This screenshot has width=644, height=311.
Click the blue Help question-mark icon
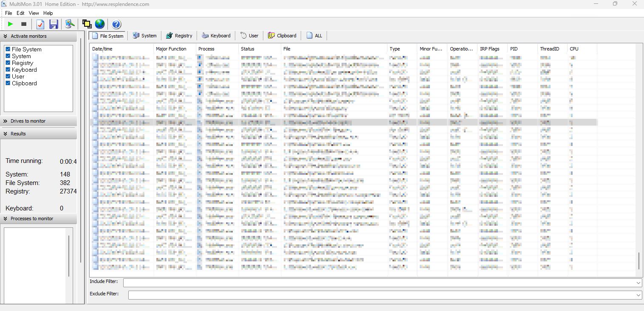click(x=116, y=24)
